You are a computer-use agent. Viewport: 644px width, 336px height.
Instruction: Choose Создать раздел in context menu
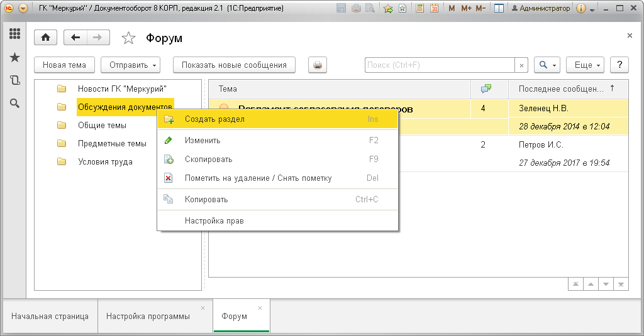(277, 119)
